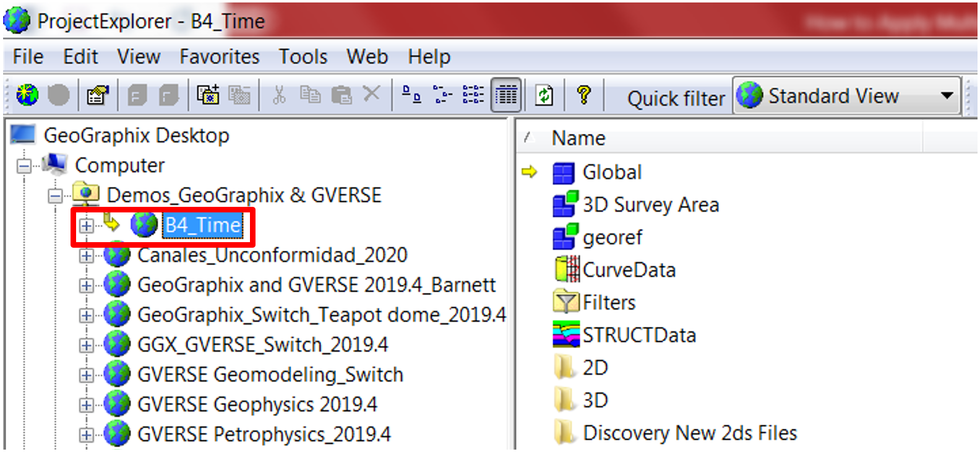The height and width of the screenshot is (475, 980).
Task: Expand the GVERSE Petrophysics_2019.4 node
Action: click(x=87, y=435)
